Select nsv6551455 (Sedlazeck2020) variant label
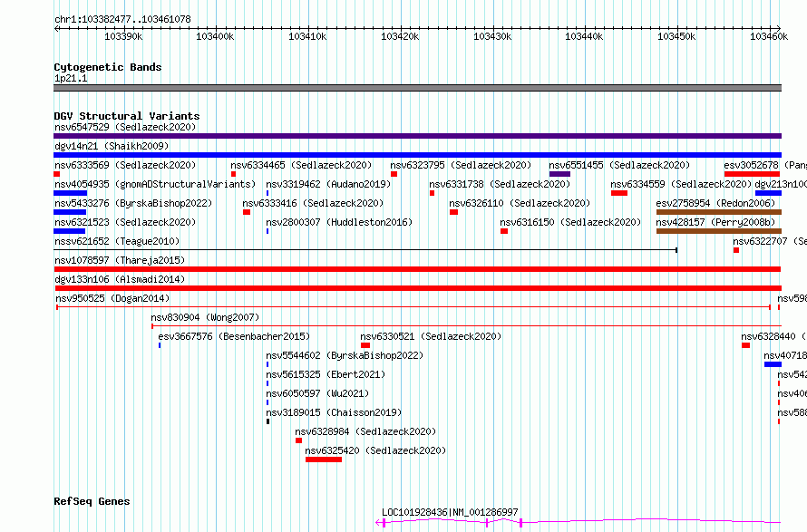 point(619,165)
